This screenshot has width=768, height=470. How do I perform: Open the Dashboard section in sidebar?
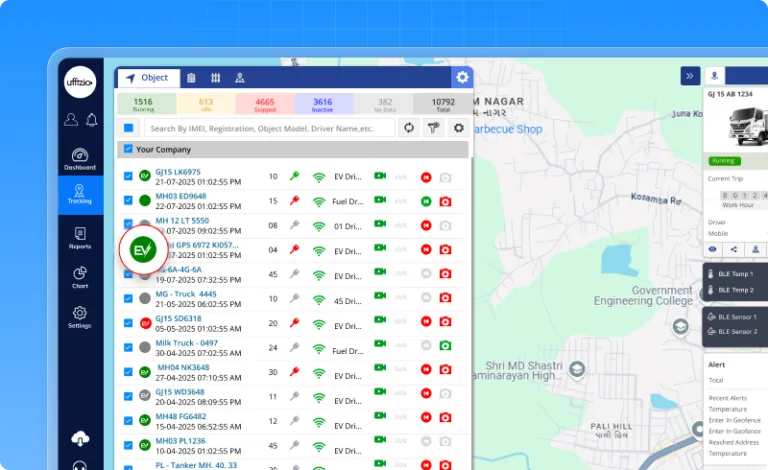tap(80, 159)
